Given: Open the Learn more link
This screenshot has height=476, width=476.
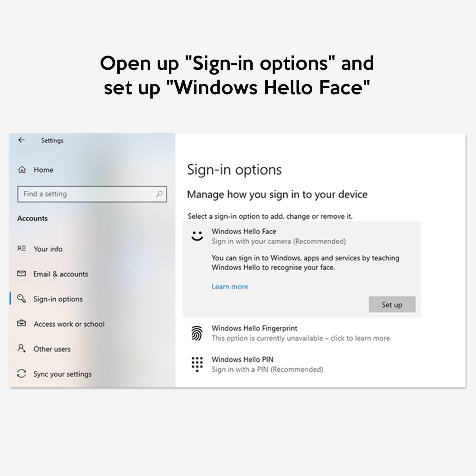Looking at the screenshot, I should point(230,287).
